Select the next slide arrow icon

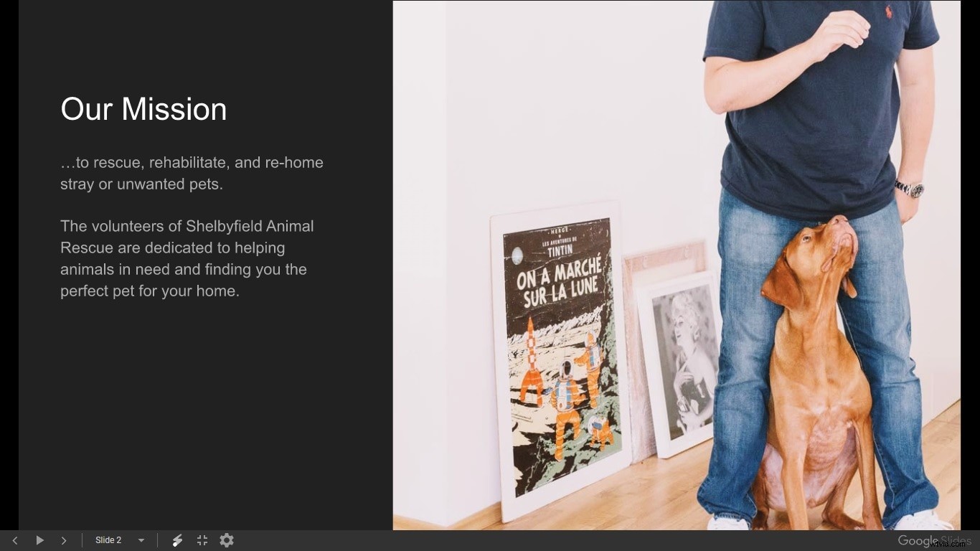pos(64,540)
